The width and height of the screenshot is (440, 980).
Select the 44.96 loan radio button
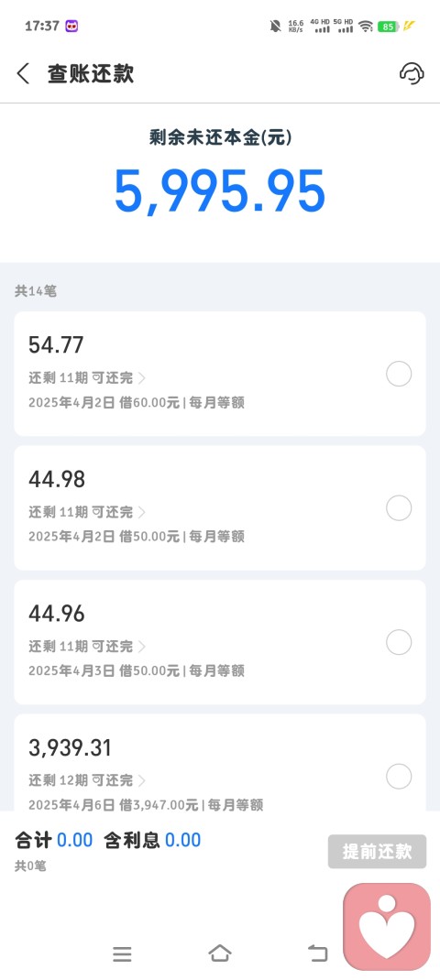[x=399, y=642]
